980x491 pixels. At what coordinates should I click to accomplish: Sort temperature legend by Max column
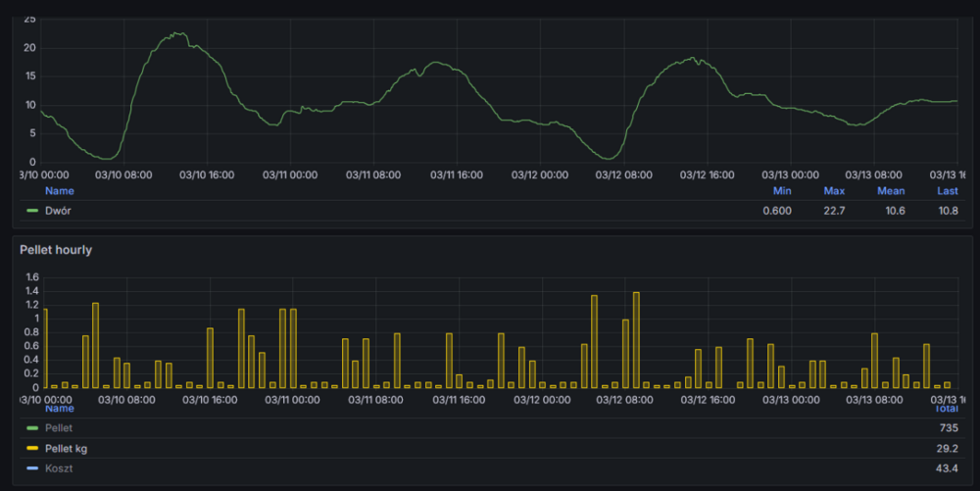click(834, 191)
